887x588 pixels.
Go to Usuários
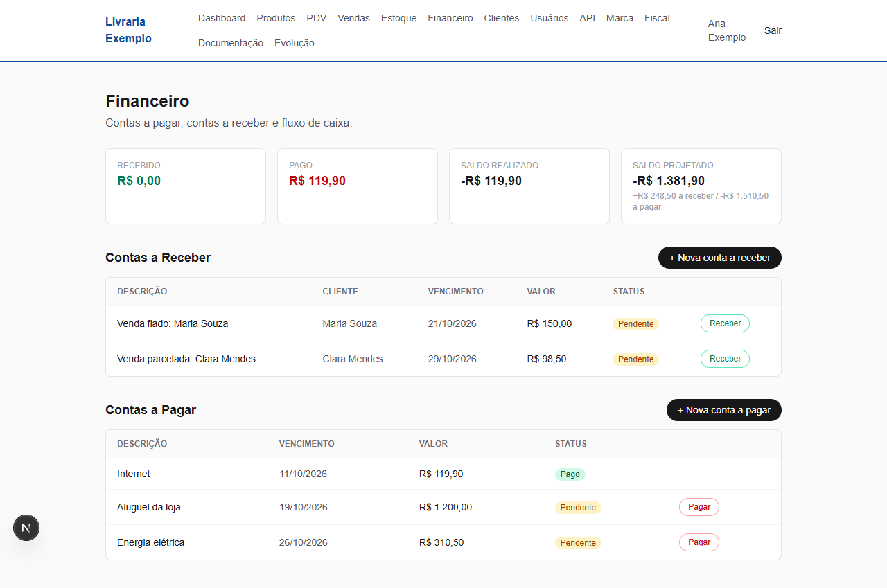click(x=550, y=18)
